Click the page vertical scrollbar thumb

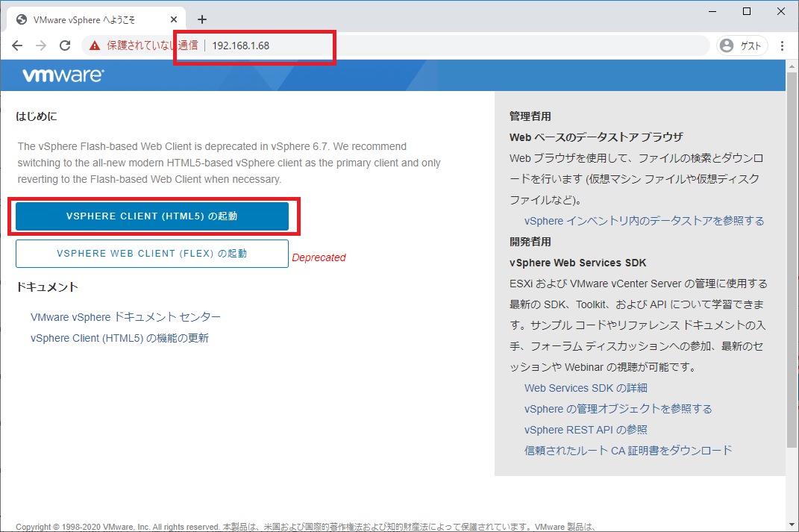792,260
